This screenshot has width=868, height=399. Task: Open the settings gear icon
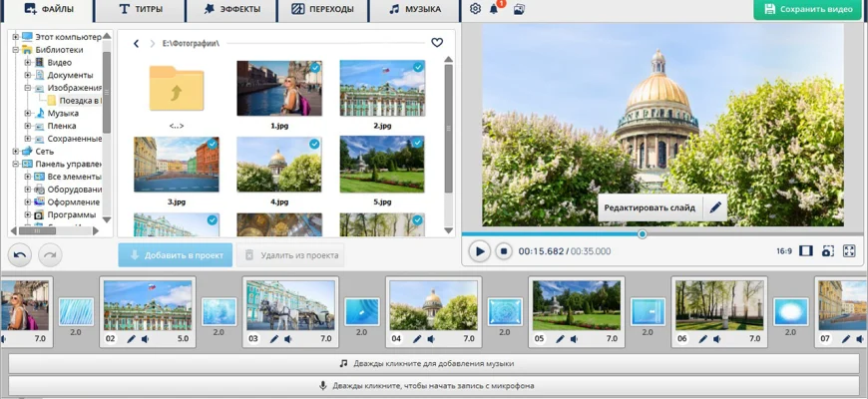(475, 9)
